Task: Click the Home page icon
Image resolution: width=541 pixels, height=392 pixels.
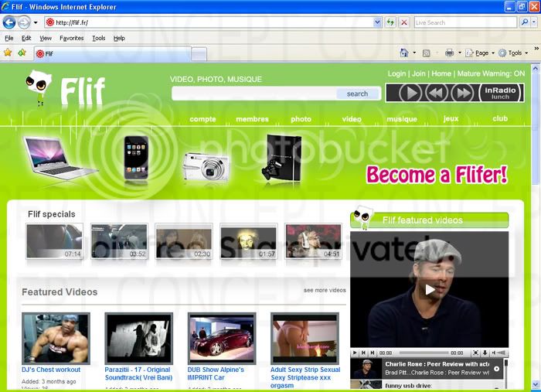Action: coord(404,53)
